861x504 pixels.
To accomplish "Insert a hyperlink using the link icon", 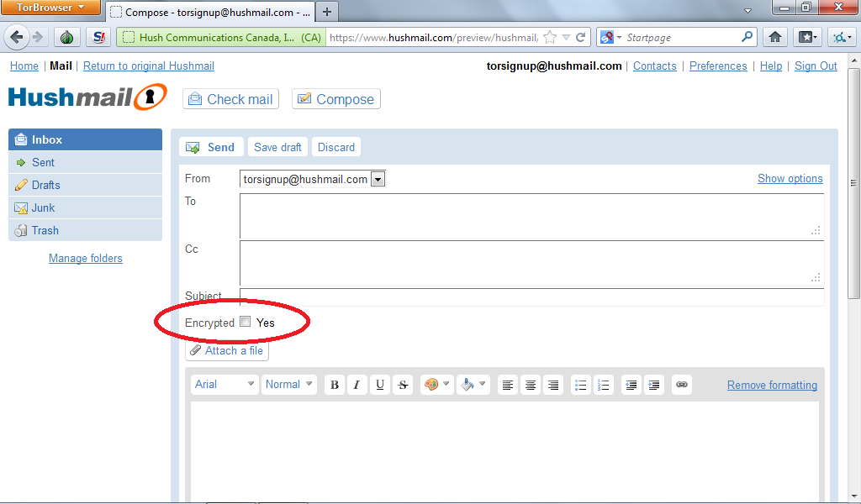I will (682, 385).
